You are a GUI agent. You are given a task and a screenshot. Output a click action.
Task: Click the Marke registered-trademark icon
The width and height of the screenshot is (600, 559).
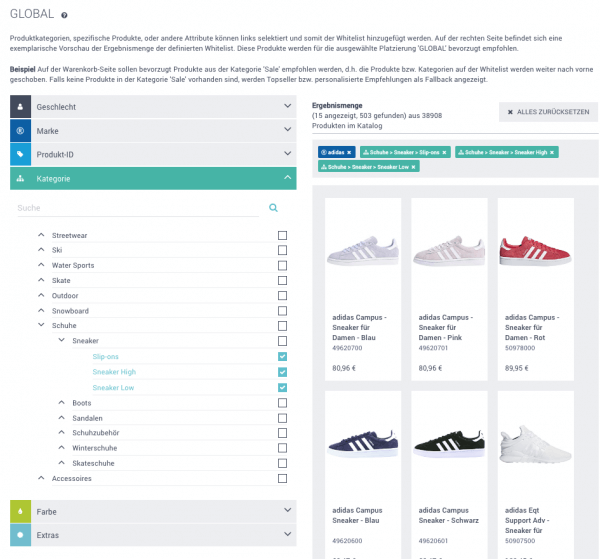pyautogui.click(x=20, y=130)
